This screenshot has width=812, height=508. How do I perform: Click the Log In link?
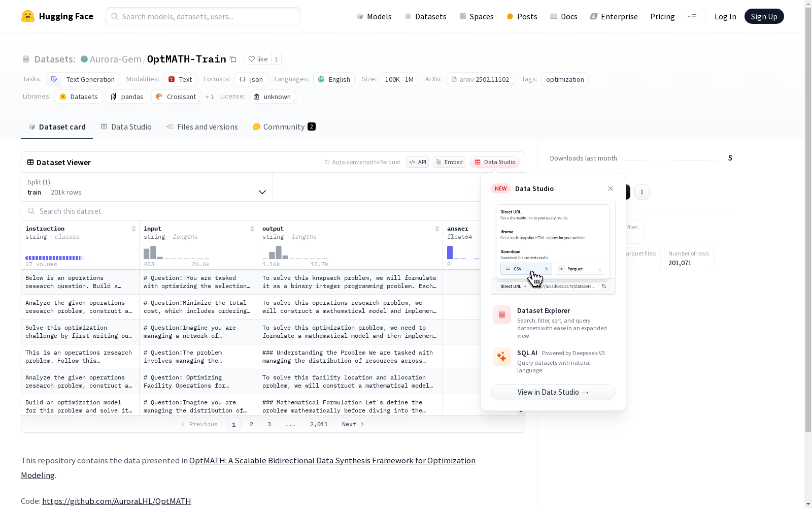point(725,16)
